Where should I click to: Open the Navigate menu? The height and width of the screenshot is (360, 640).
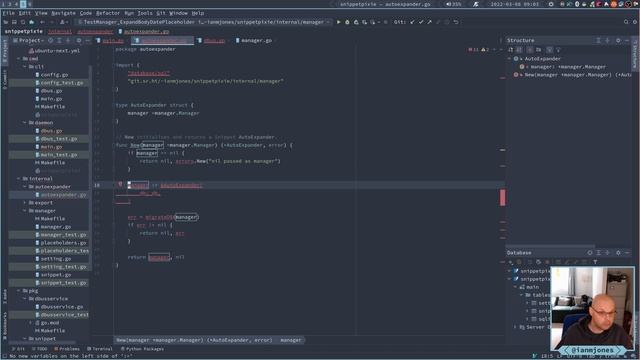63,13
